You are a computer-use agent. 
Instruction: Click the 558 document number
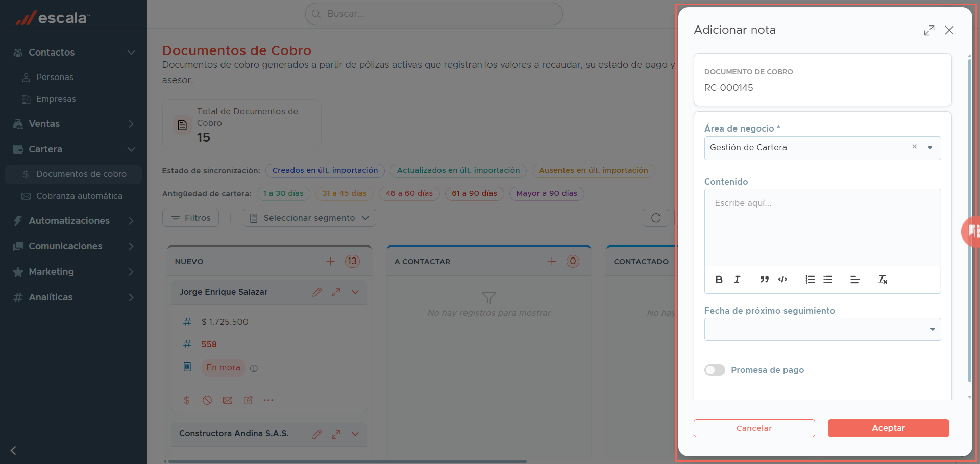(209, 344)
